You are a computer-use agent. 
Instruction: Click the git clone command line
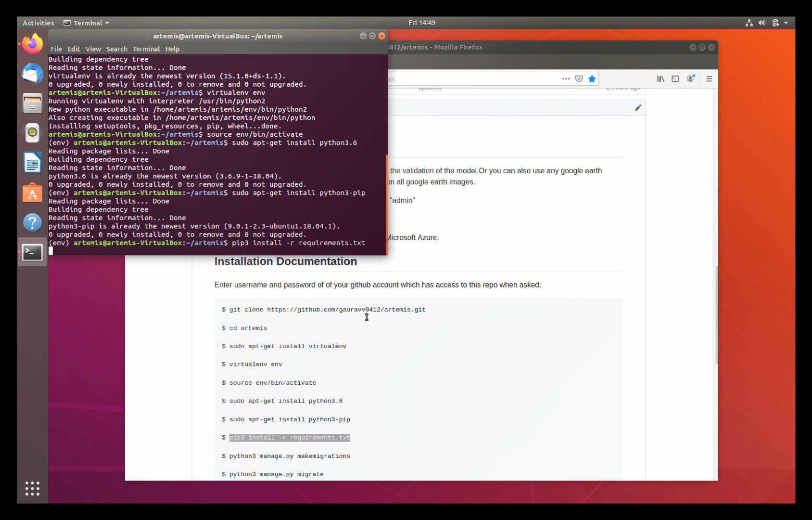(327, 310)
